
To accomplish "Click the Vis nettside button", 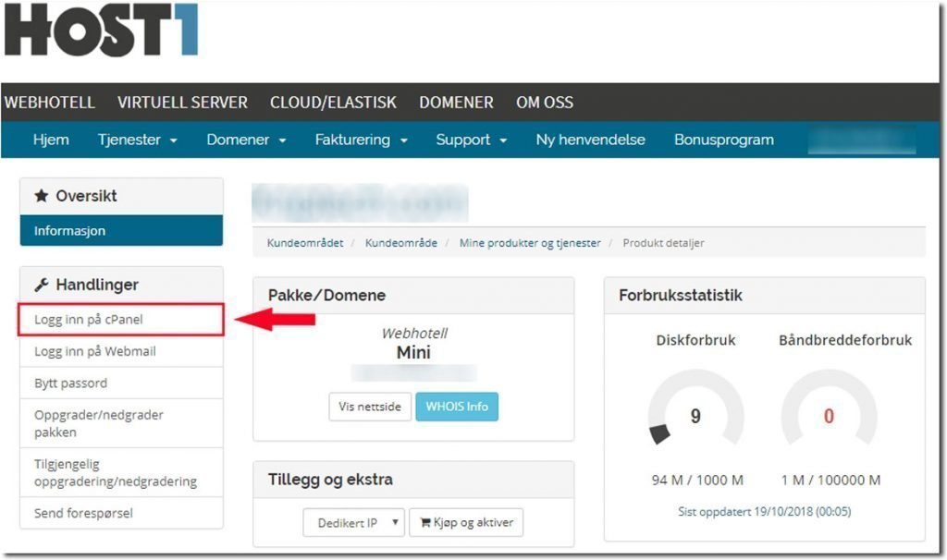I will 370,407.
